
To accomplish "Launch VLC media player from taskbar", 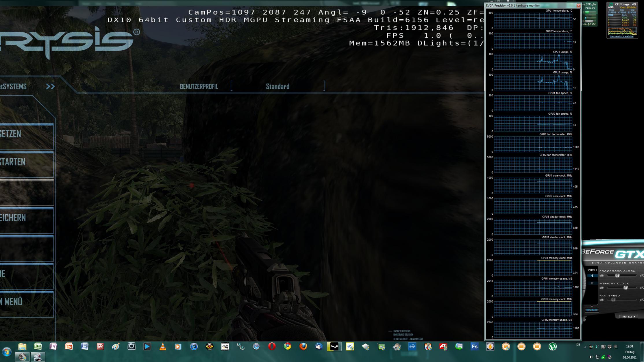I will click(163, 346).
